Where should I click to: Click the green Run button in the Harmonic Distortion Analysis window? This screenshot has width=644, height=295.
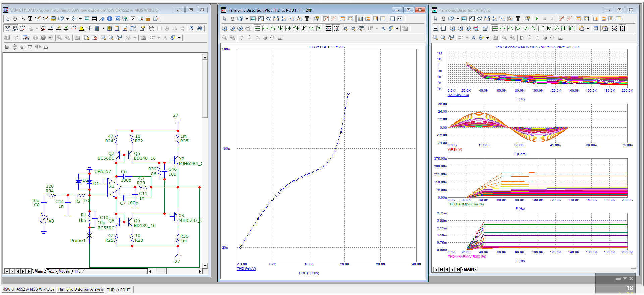[x=537, y=19]
